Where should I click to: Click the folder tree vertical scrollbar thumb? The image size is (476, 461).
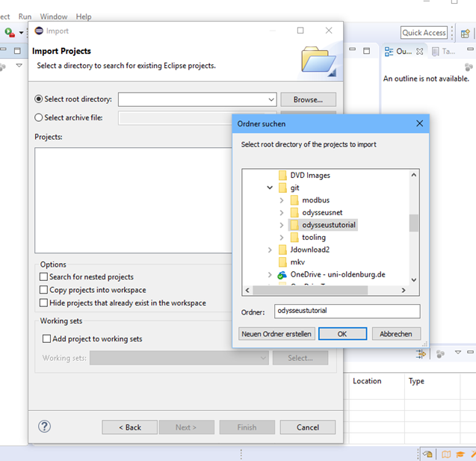(413, 223)
